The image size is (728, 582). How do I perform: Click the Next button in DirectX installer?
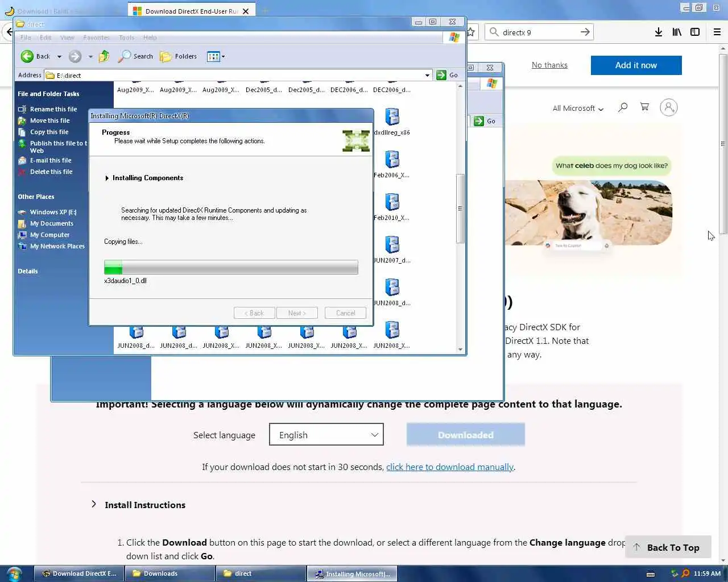click(297, 313)
